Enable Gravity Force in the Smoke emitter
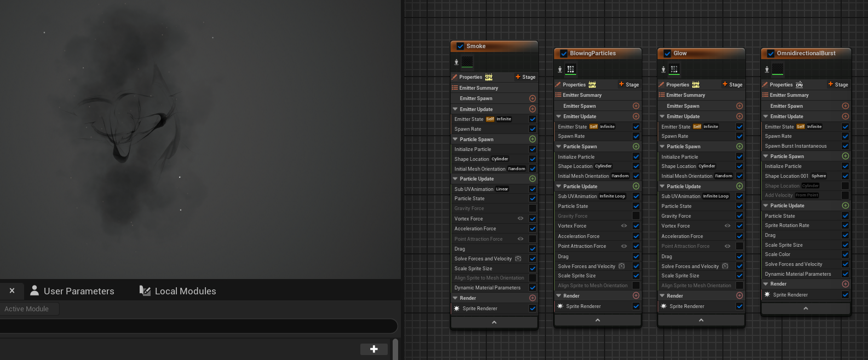The width and height of the screenshot is (868, 360). (532, 208)
